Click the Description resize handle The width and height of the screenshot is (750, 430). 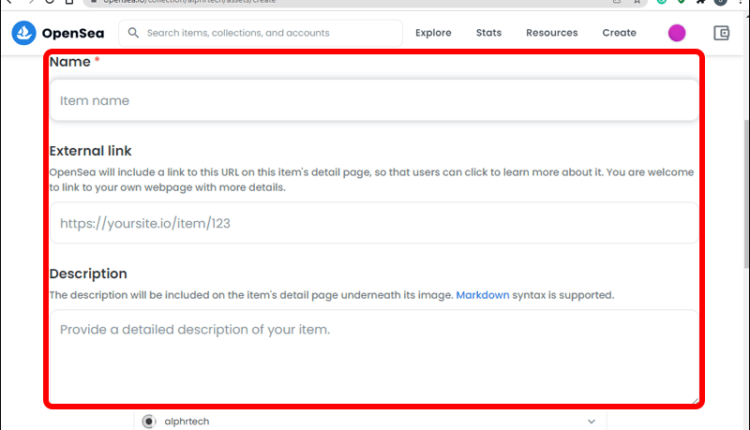[693, 398]
